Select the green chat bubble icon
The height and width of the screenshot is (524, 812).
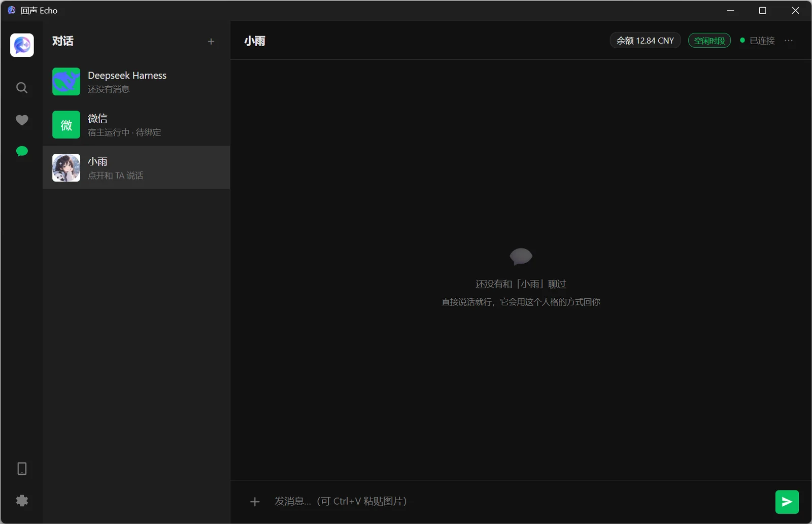coord(22,151)
